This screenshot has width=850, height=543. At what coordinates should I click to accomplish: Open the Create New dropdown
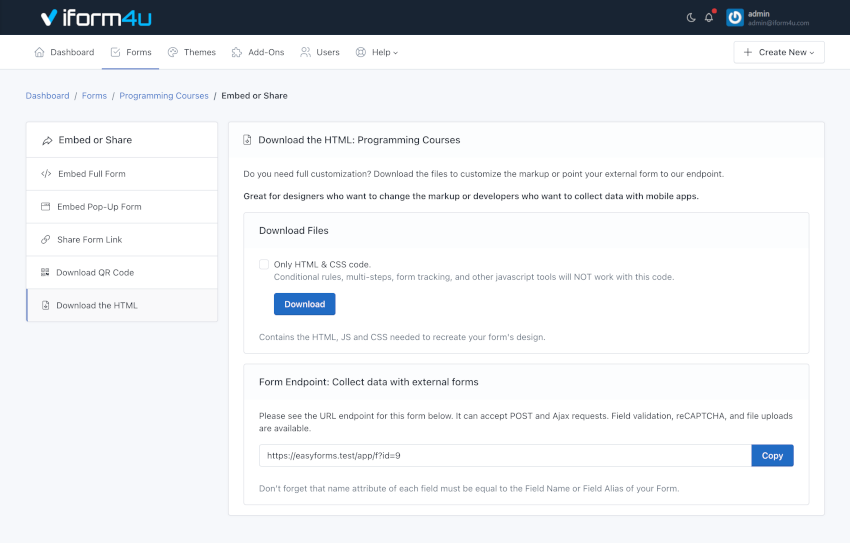click(x=778, y=52)
